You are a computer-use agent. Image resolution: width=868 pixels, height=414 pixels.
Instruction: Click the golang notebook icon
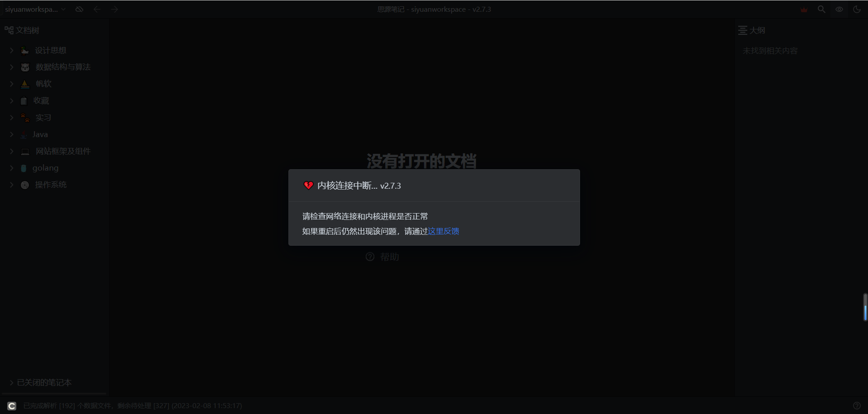tap(24, 168)
